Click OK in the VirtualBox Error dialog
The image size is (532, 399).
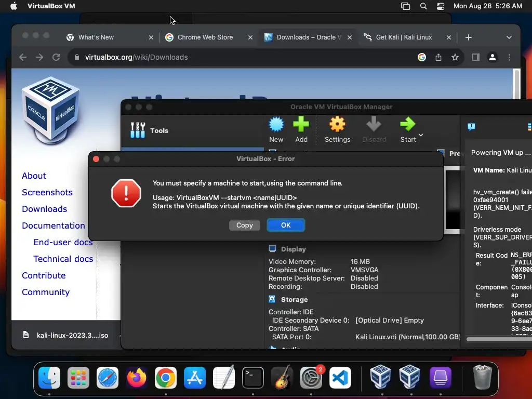286,225
